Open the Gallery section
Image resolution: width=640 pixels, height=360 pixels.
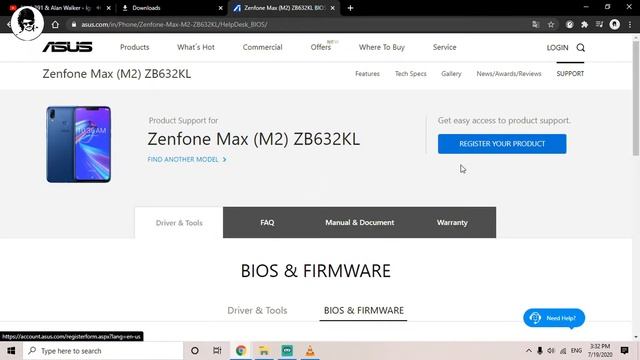point(451,74)
